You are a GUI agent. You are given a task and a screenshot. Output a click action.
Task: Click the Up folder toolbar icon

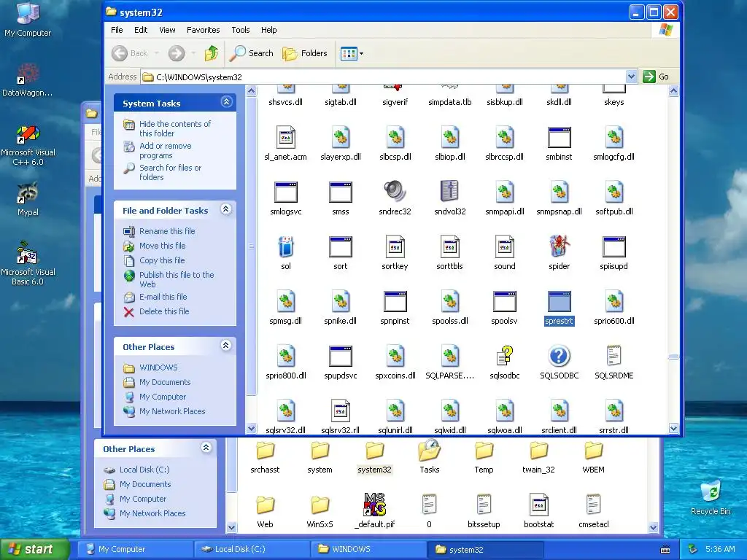[x=212, y=53]
